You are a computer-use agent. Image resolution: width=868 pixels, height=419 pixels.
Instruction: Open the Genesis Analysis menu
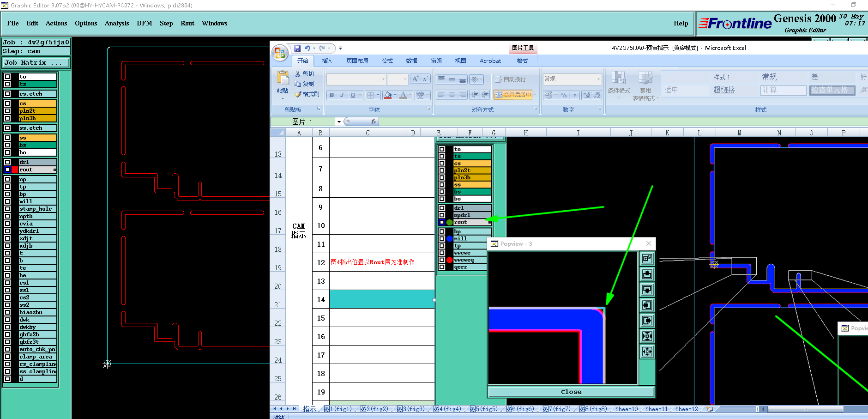(117, 24)
